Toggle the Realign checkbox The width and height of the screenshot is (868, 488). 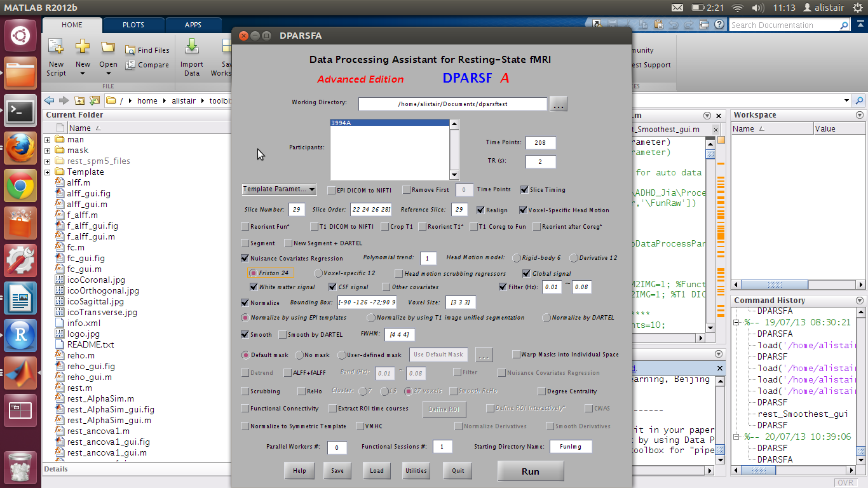[x=481, y=210]
